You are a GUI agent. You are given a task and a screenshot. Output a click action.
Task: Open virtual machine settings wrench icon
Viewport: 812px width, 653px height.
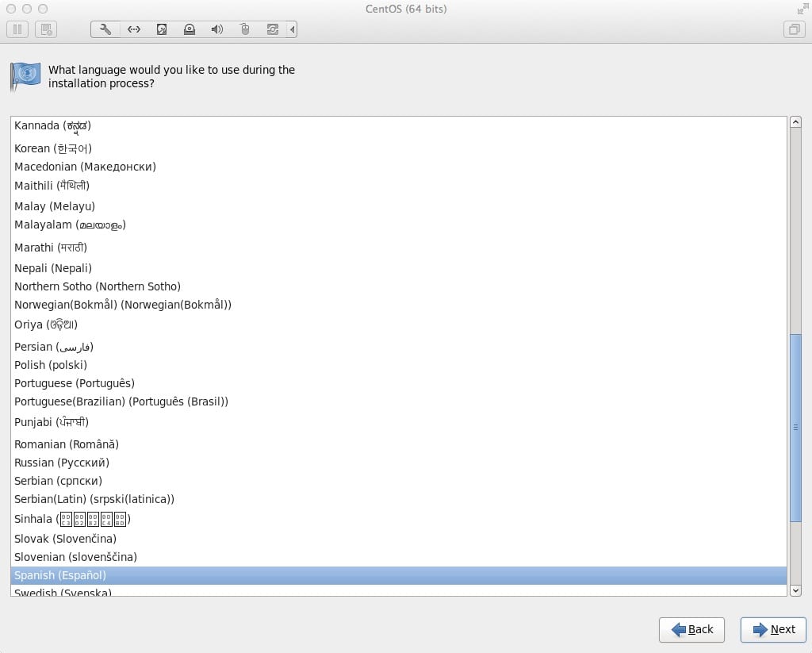(x=105, y=29)
